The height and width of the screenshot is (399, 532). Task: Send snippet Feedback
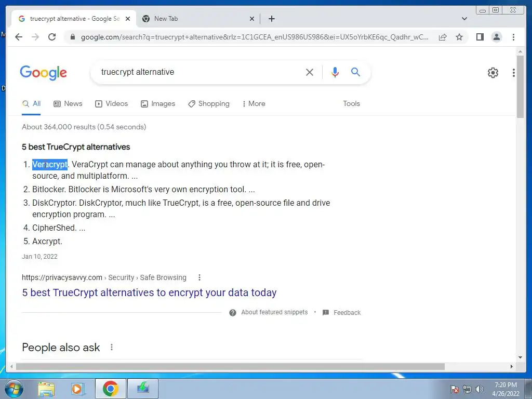[341, 312]
